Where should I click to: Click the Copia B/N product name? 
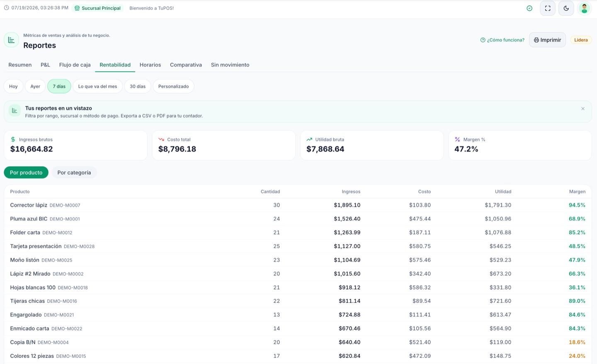23,342
